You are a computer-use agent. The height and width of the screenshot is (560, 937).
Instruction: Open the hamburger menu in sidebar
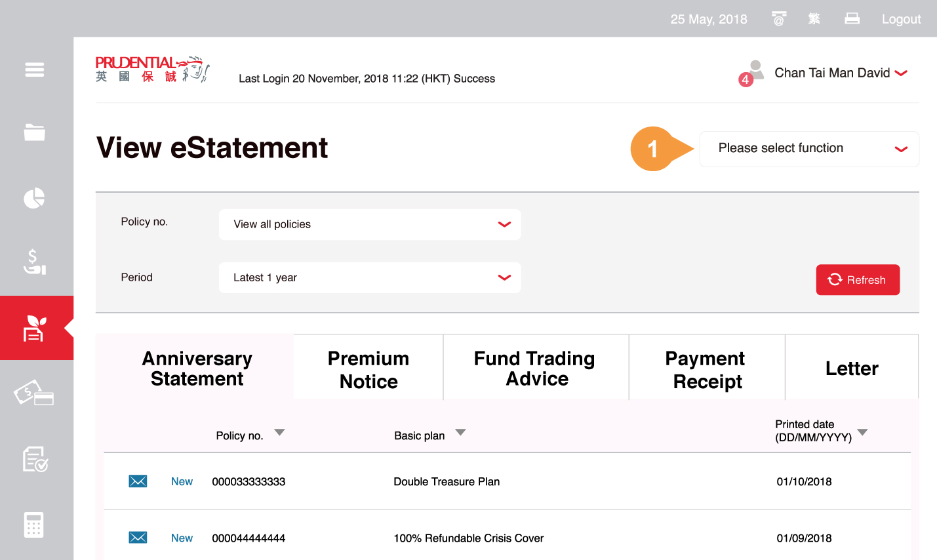pyautogui.click(x=35, y=70)
